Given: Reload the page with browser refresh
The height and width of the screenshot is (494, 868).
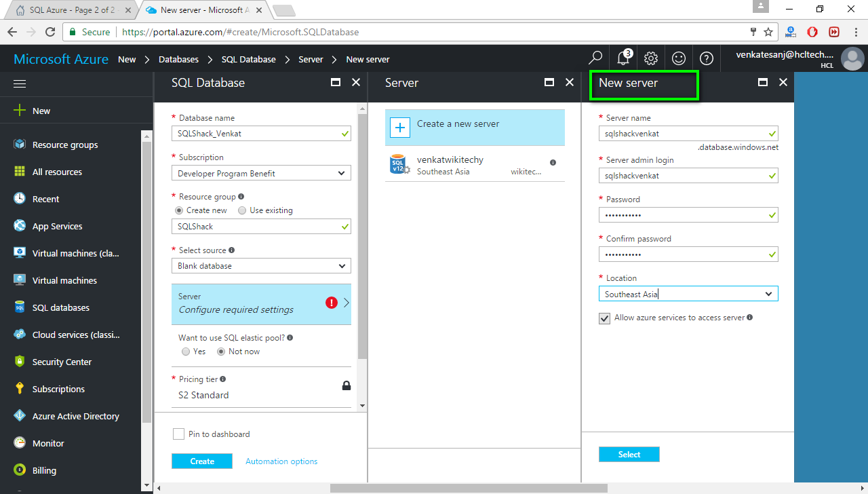Looking at the screenshot, I should (x=50, y=32).
